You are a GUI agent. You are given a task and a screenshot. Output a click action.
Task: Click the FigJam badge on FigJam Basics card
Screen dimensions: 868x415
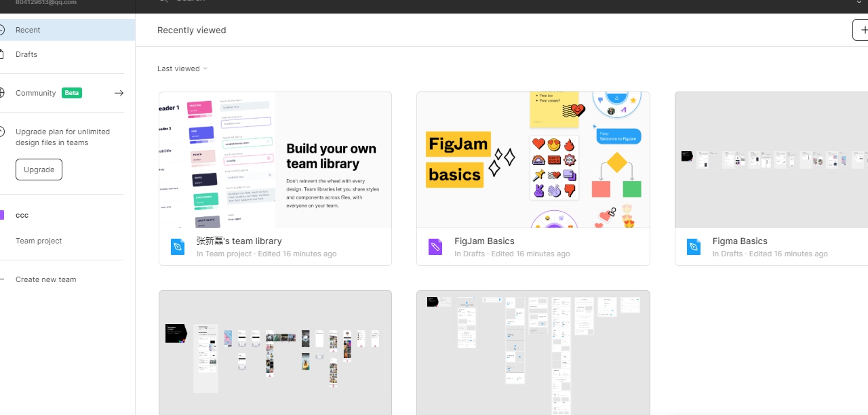(435, 246)
